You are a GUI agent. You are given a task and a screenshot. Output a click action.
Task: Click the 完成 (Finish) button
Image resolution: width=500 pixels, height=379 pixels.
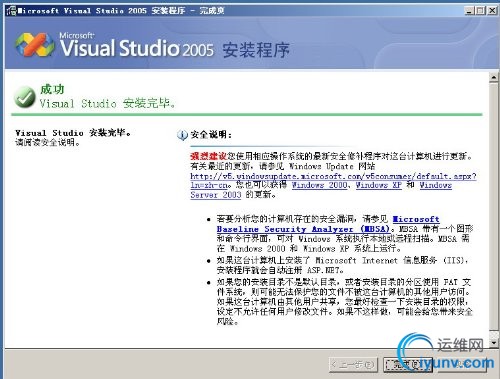[408, 364]
